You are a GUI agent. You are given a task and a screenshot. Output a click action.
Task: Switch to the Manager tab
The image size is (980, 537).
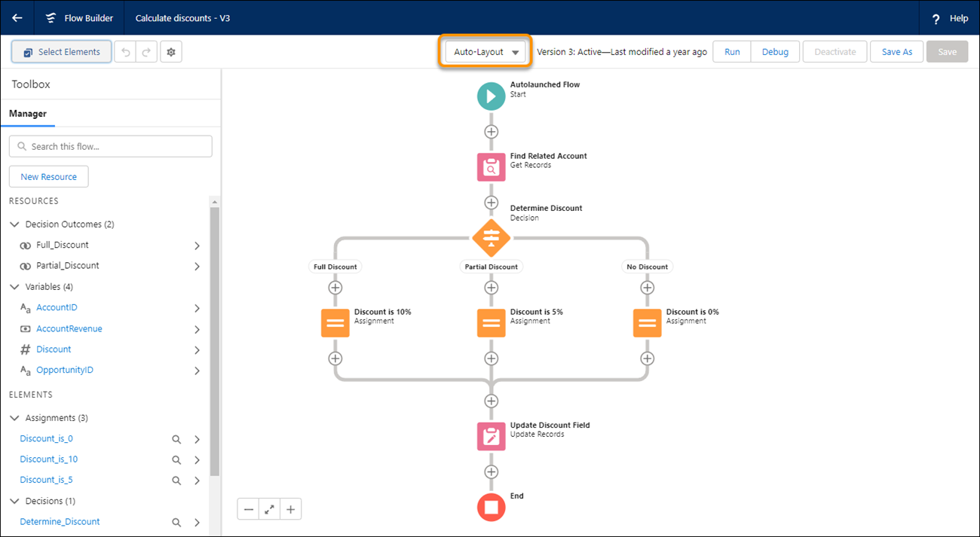[28, 114]
